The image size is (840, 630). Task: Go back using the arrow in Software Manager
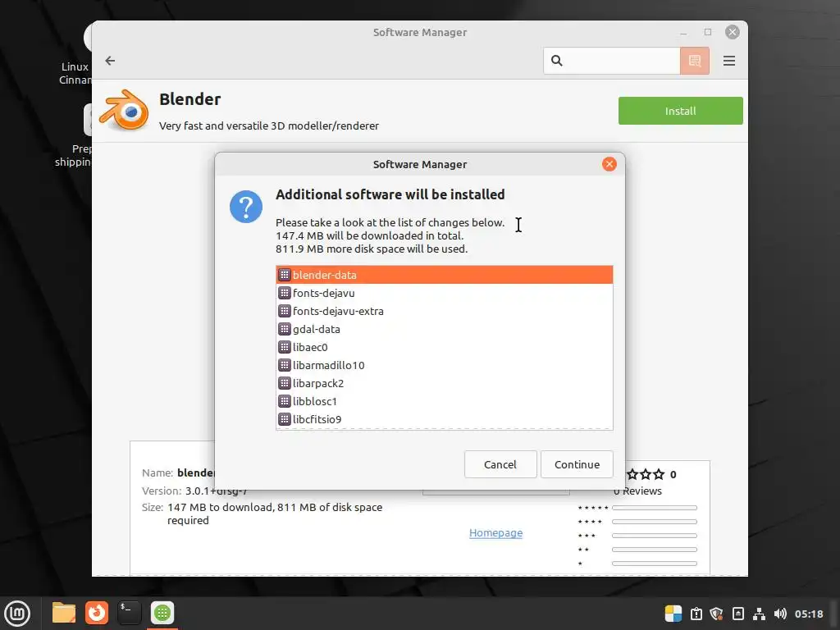[111, 61]
